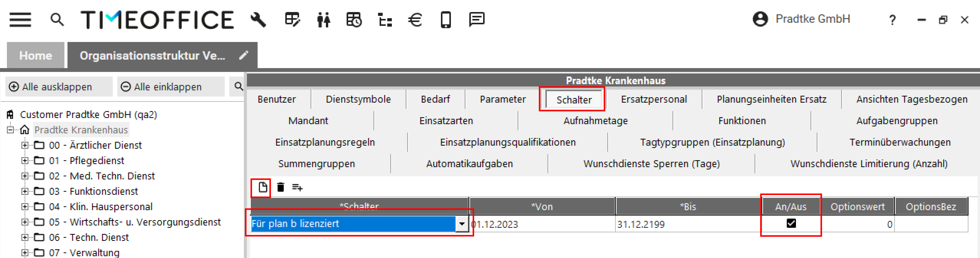This screenshot has height=258, width=980.
Task: Click the pencil edit icon on Organisationsstruktur tab
Action: 244,55
